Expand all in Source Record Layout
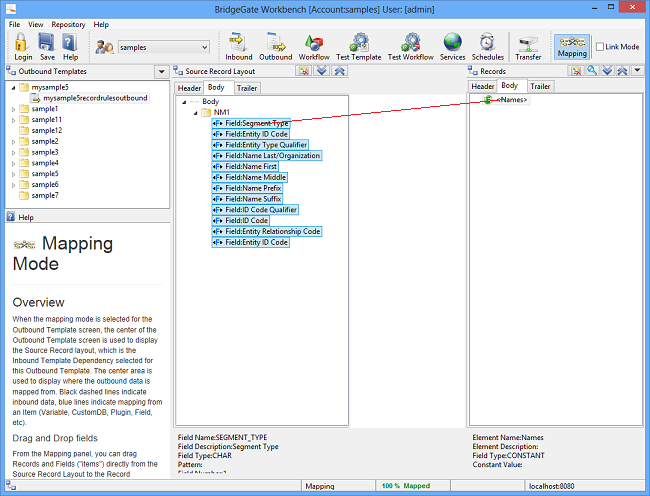Screen dimensions: 650x496 click(321, 71)
